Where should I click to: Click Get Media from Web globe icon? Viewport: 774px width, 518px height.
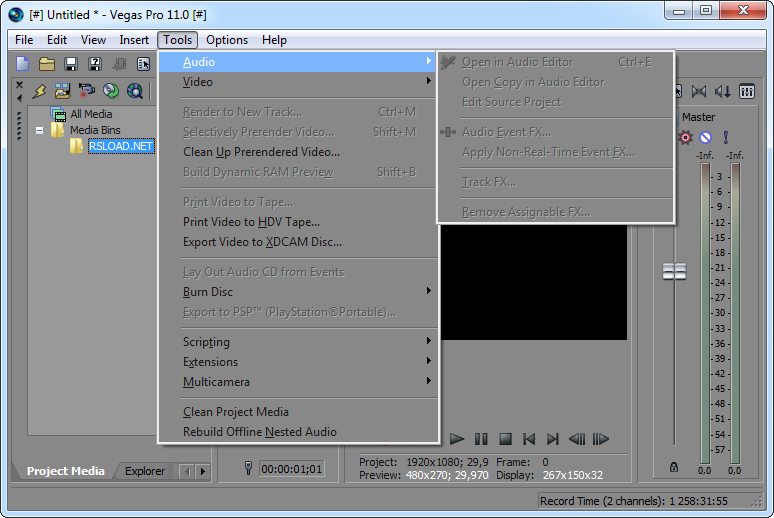coord(135,91)
